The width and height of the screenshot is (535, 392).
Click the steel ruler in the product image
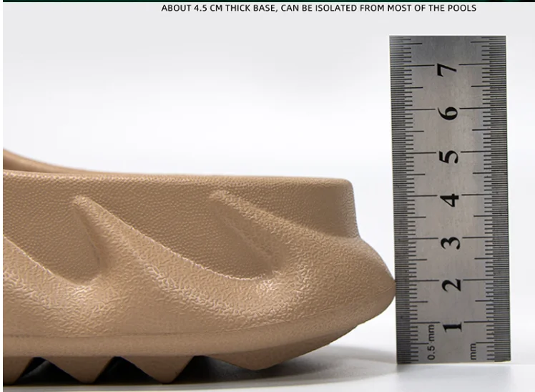click(x=450, y=199)
